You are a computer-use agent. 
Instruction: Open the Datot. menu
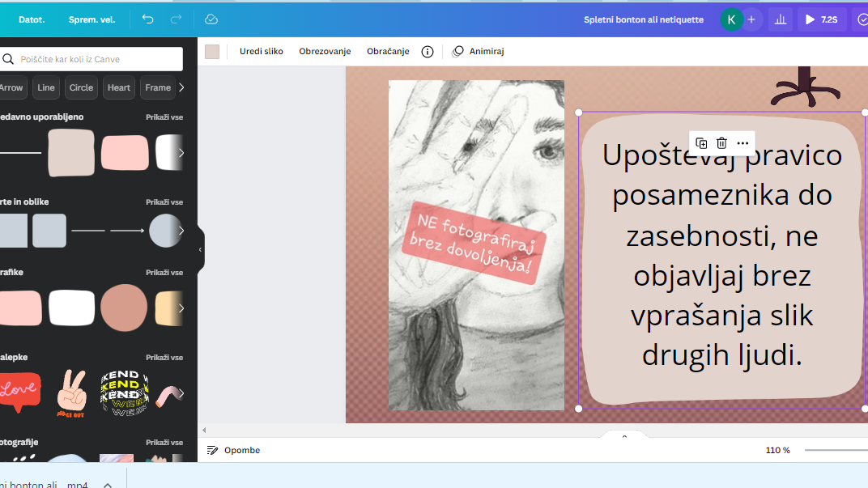tap(32, 19)
